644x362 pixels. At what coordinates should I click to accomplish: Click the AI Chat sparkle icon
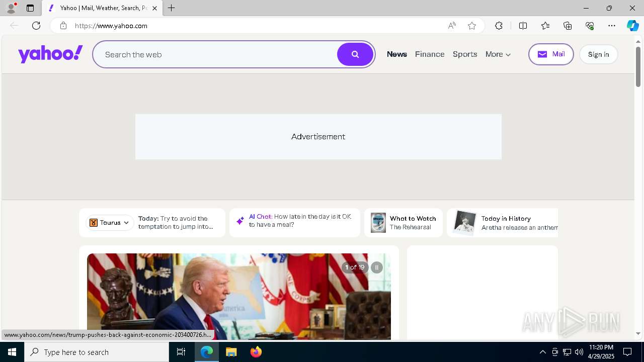pos(240,221)
